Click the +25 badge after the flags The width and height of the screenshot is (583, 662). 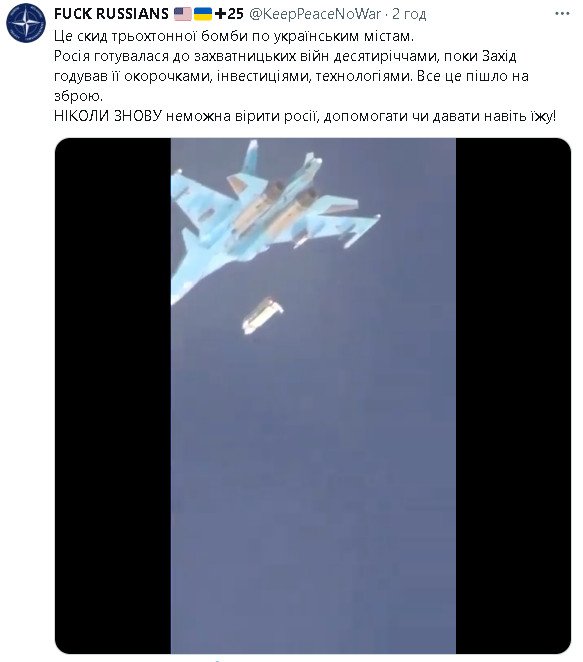click(229, 14)
